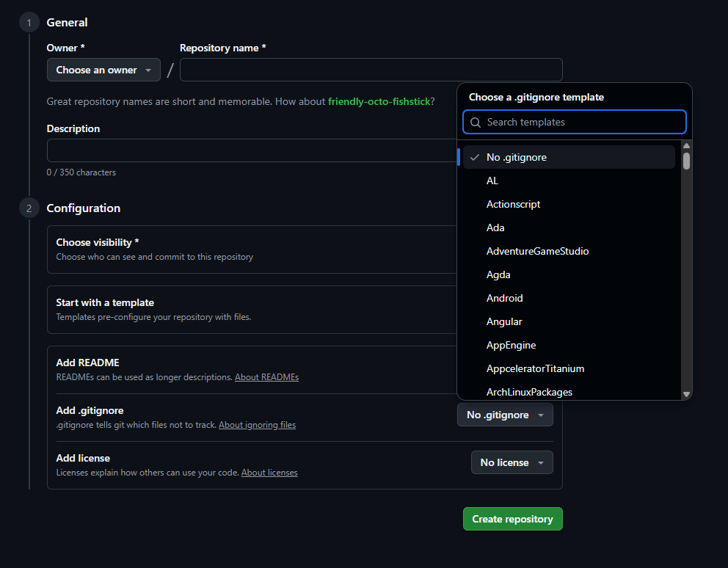Select the AL gitignore template
The height and width of the screenshot is (568, 728).
(x=569, y=181)
